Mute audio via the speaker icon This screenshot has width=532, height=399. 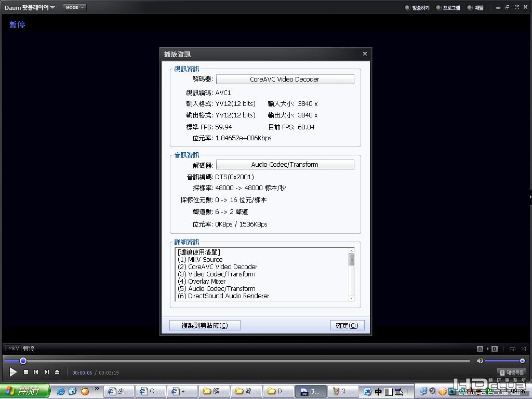480,361
